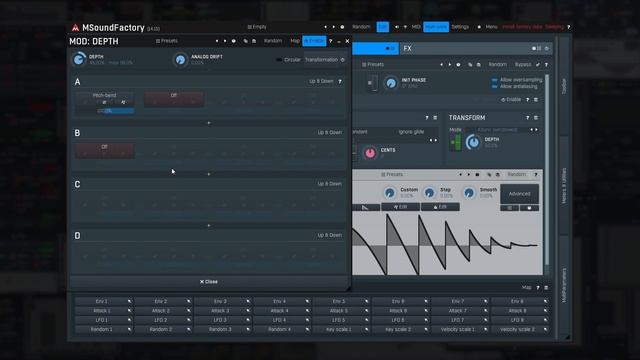Toggle the highlighted button next to MIDI
Viewport: 640px width, 360px height.
click(436, 27)
